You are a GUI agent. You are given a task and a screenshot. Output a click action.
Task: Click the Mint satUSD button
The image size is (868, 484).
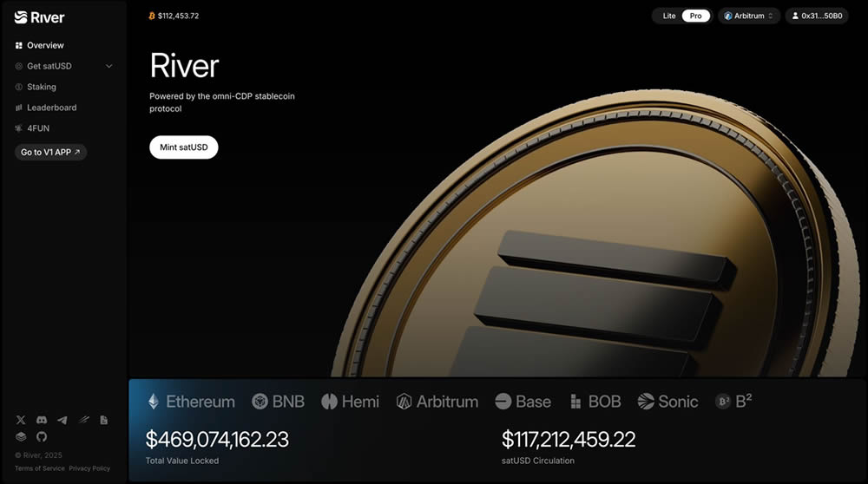point(184,147)
